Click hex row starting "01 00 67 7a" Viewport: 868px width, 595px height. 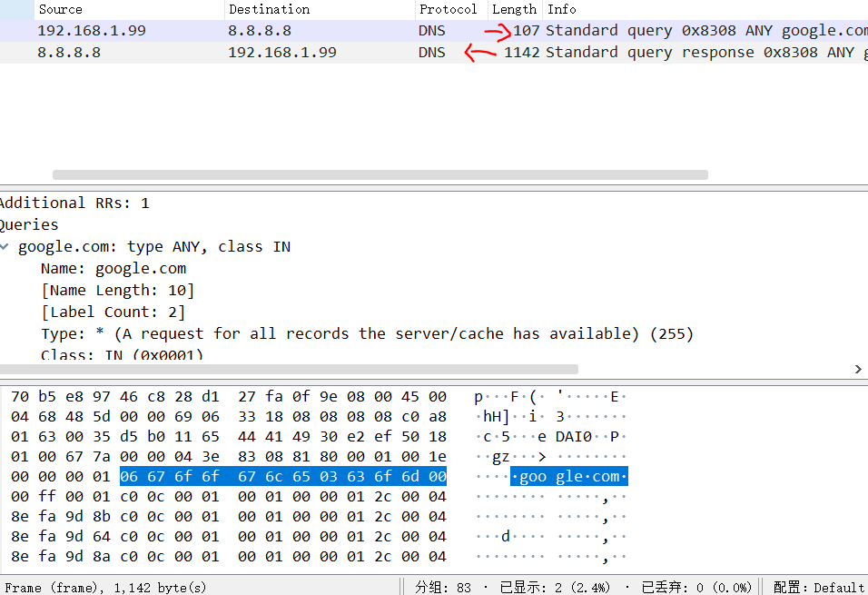coord(229,457)
